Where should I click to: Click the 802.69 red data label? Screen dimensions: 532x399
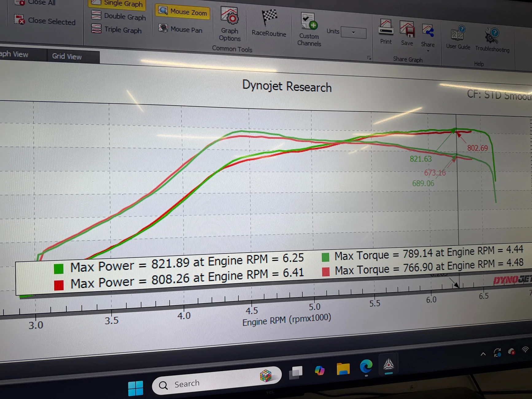pos(477,148)
